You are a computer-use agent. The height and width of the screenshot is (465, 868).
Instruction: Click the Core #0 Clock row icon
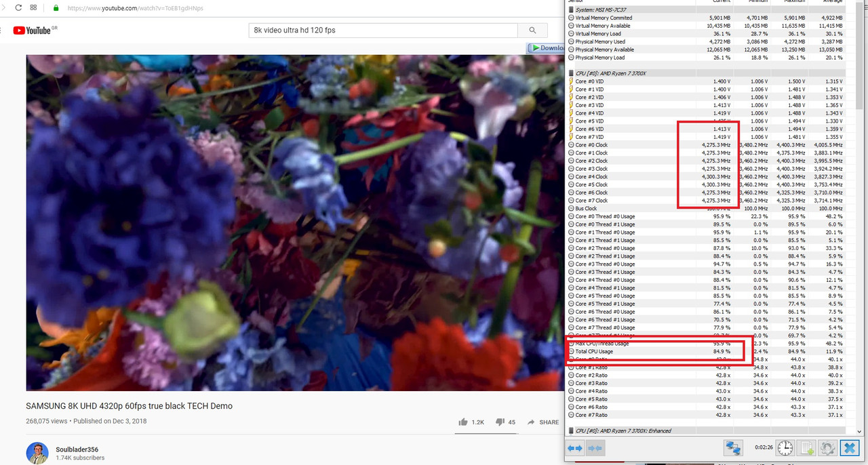point(571,145)
